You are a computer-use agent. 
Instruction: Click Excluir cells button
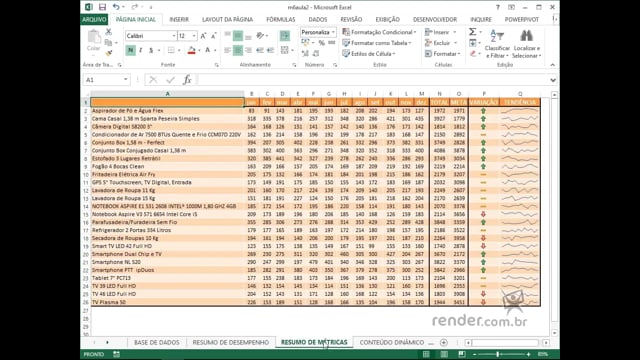click(441, 43)
